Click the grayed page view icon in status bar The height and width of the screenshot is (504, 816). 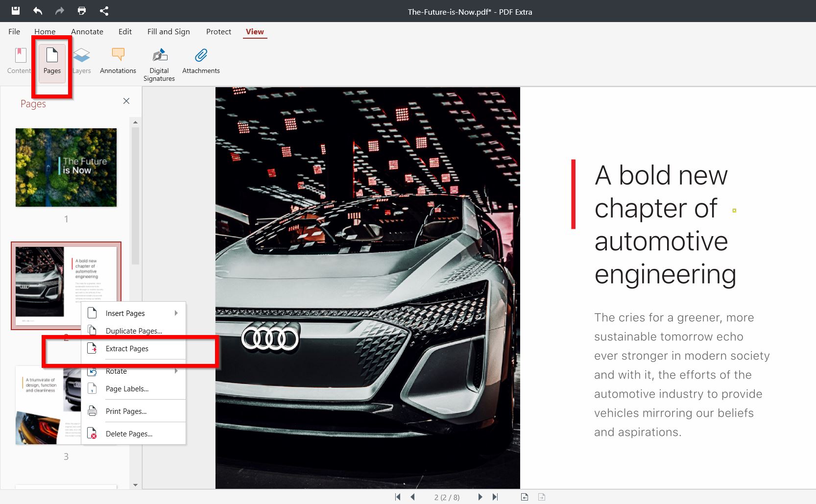[x=542, y=497]
